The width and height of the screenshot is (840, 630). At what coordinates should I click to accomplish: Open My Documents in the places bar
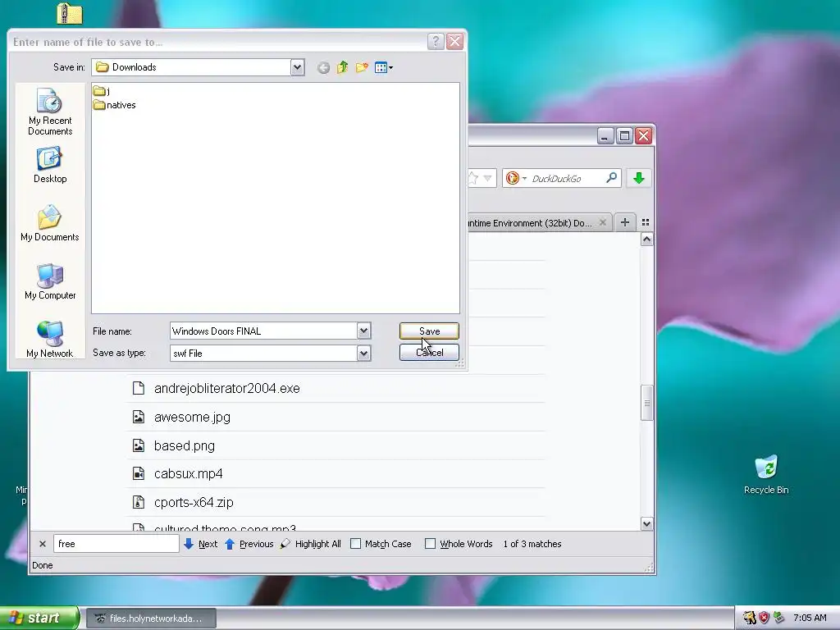coord(50,223)
